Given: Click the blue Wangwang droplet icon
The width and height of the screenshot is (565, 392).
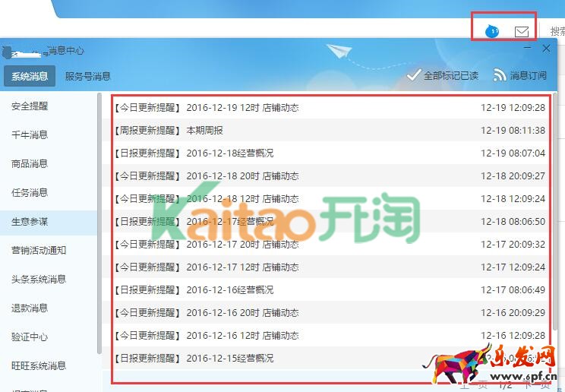Looking at the screenshot, I should (492, 31).
